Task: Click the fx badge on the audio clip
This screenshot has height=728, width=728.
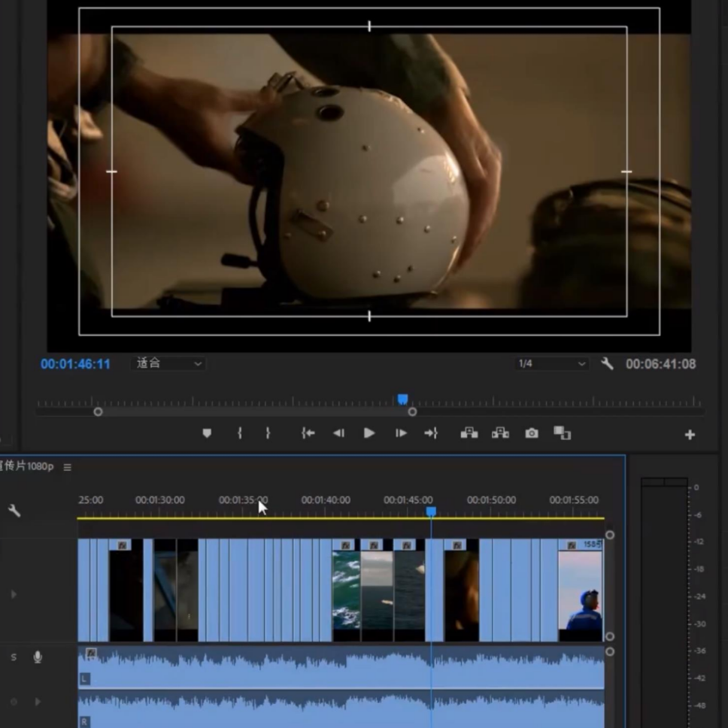Action: (91, 654)
